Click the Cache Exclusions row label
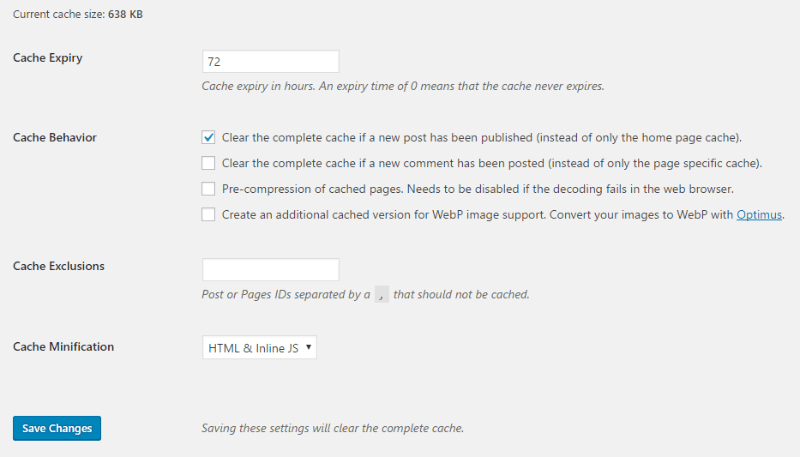800x457 pixels. [x=59, y=266]
